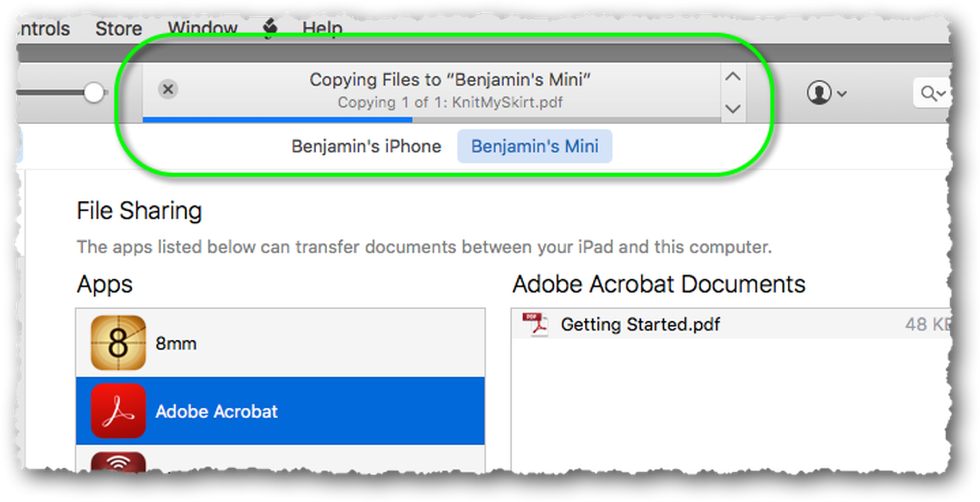Click the up chevron in the status display
Screen dimensions: 980x502
point(733,77)
